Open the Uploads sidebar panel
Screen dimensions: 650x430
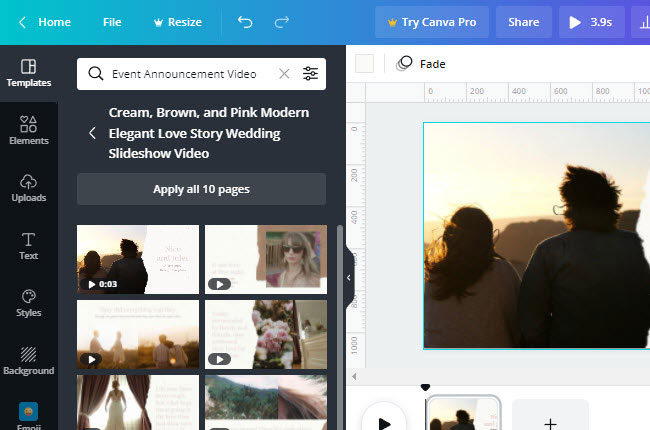click(x=28, y=187)
